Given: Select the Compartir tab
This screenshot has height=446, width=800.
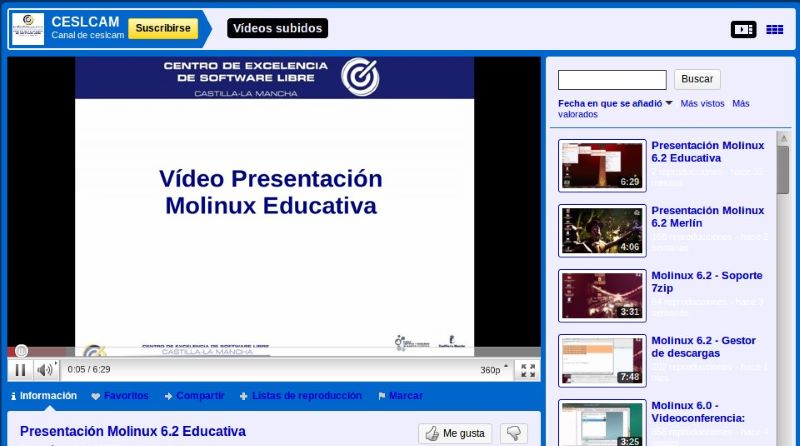Looking at the screenshot, I should 194,395.
